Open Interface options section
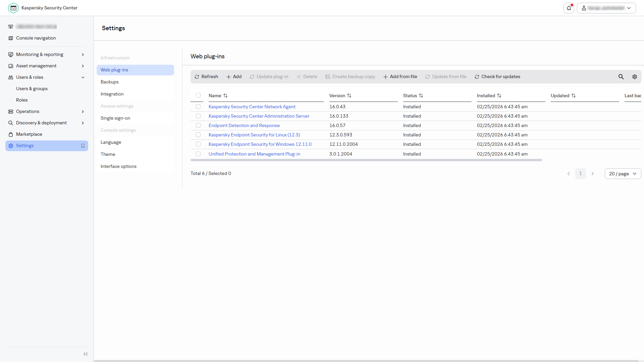The width and height of the screenshot is (644, 362). [135, 167]
